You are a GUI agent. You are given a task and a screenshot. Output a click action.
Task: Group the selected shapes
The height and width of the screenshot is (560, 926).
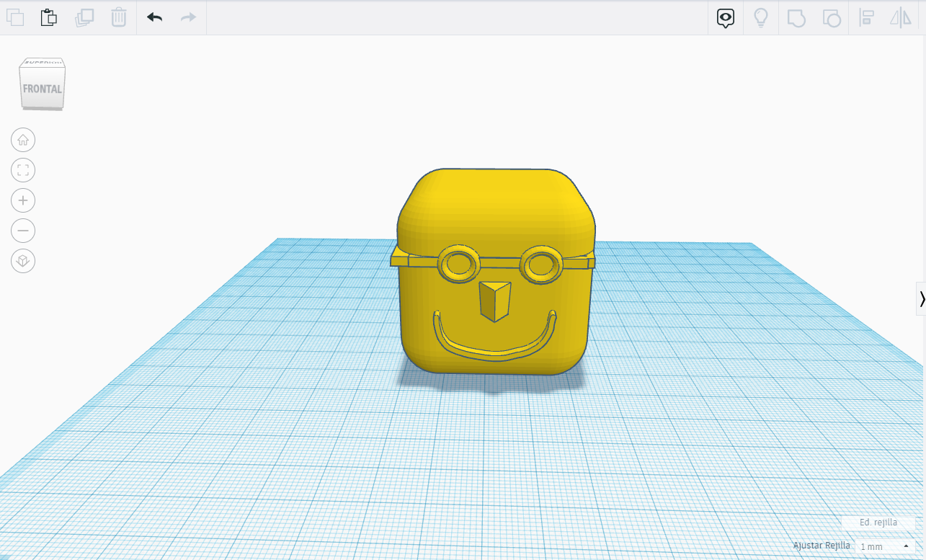[x=796, y=18]
